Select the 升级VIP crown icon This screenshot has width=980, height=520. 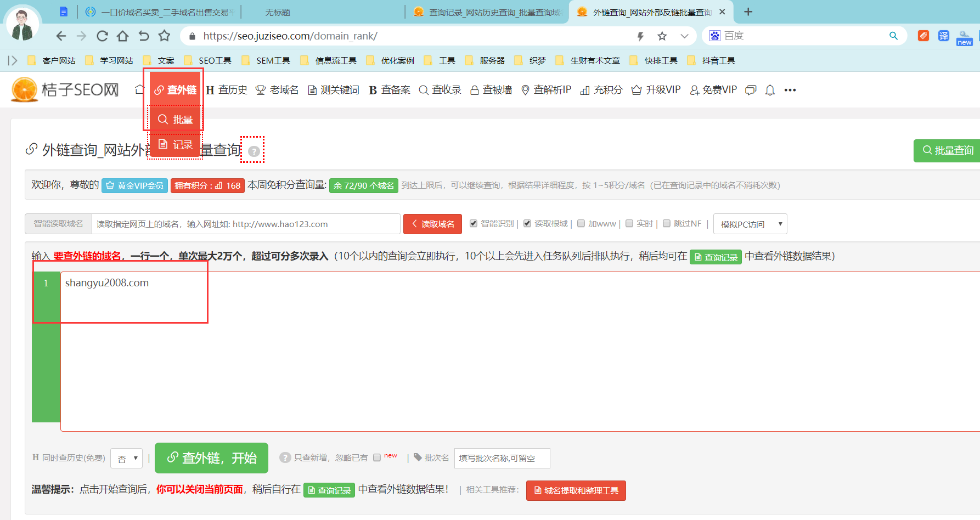(x=637, y=89)
